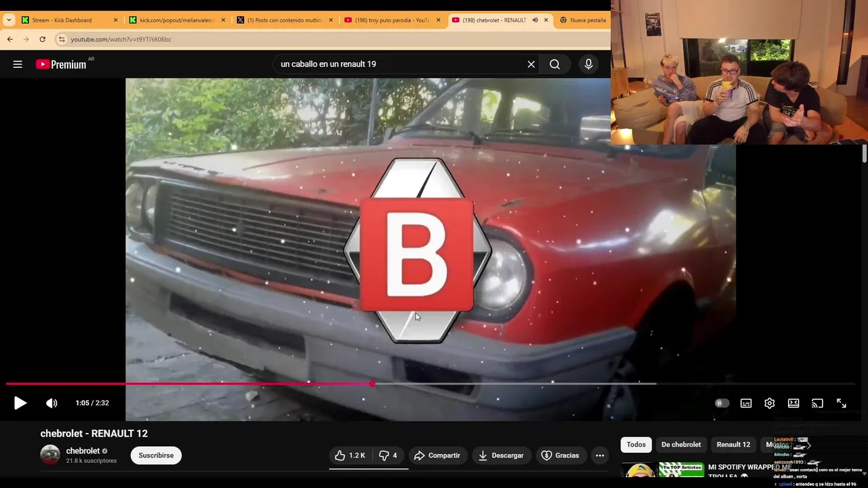This screenshot has width=868, height=488.
Task: Share the video via Compartir
Action: pos(437,455)
